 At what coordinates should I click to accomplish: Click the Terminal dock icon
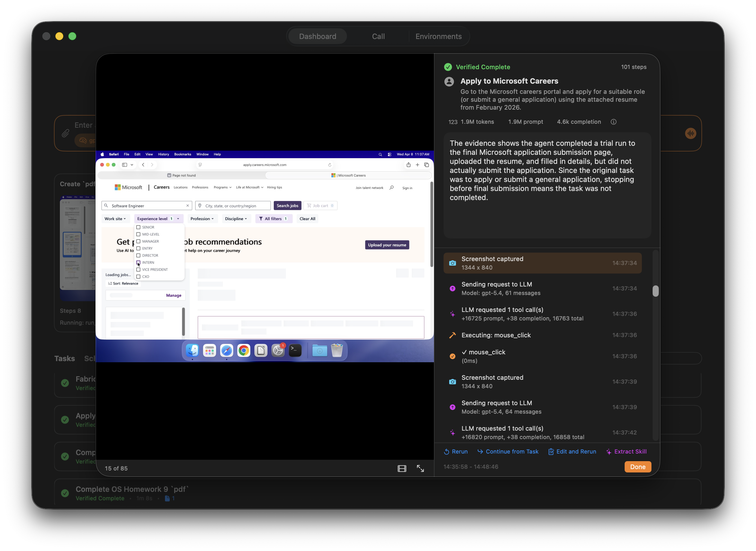pyautogui.click(x=295, y=351)
